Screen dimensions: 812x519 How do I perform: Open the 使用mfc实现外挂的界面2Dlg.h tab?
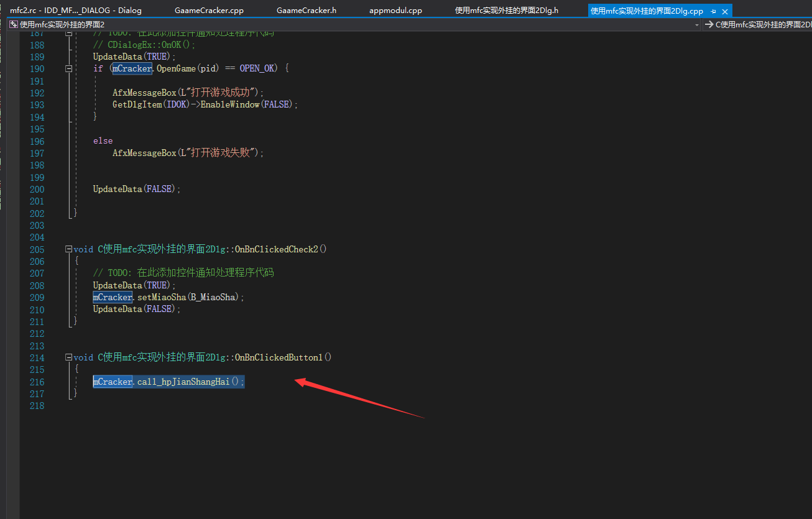click(x=506, y=11)
